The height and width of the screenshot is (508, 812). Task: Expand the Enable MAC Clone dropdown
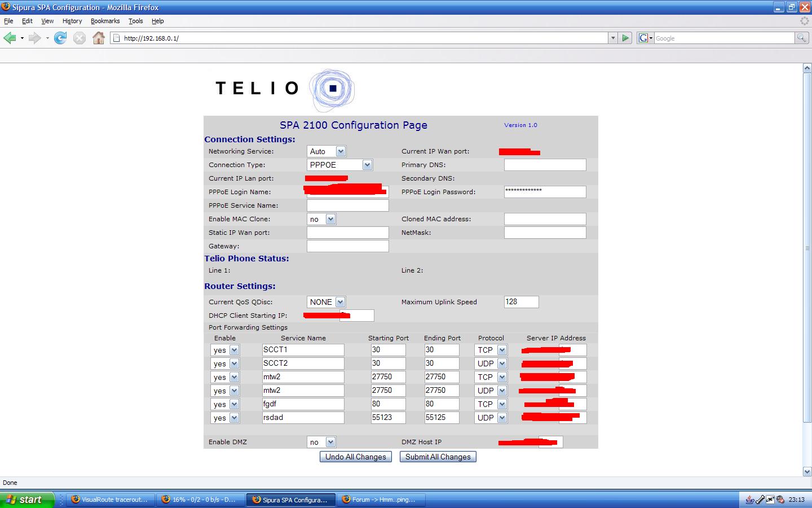coord(321,219)
